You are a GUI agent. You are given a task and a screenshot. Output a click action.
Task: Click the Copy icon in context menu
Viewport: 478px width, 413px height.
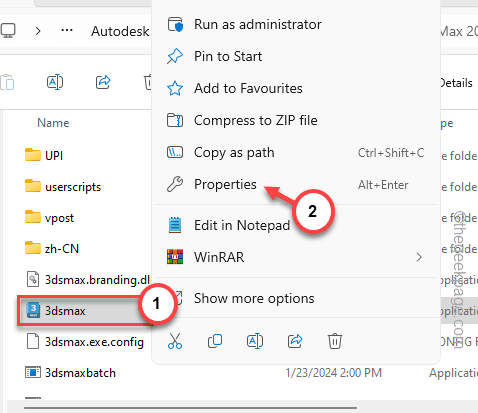point(215,341)
